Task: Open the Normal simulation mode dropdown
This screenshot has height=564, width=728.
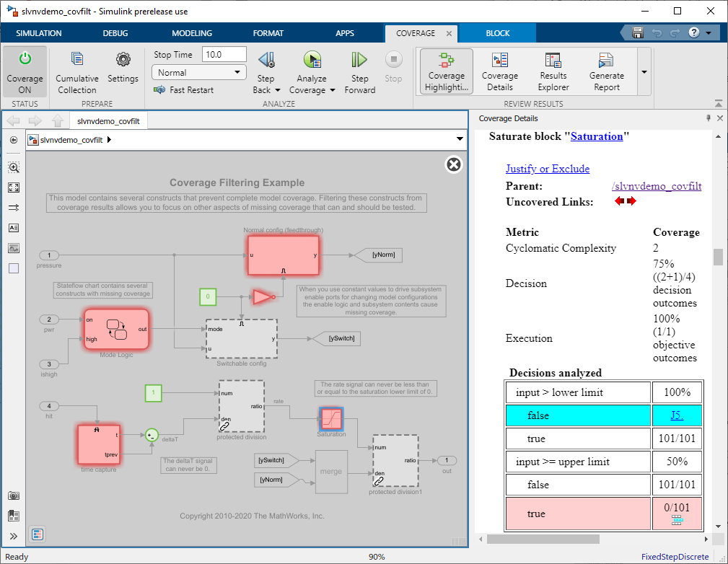Action: point(198,72)
